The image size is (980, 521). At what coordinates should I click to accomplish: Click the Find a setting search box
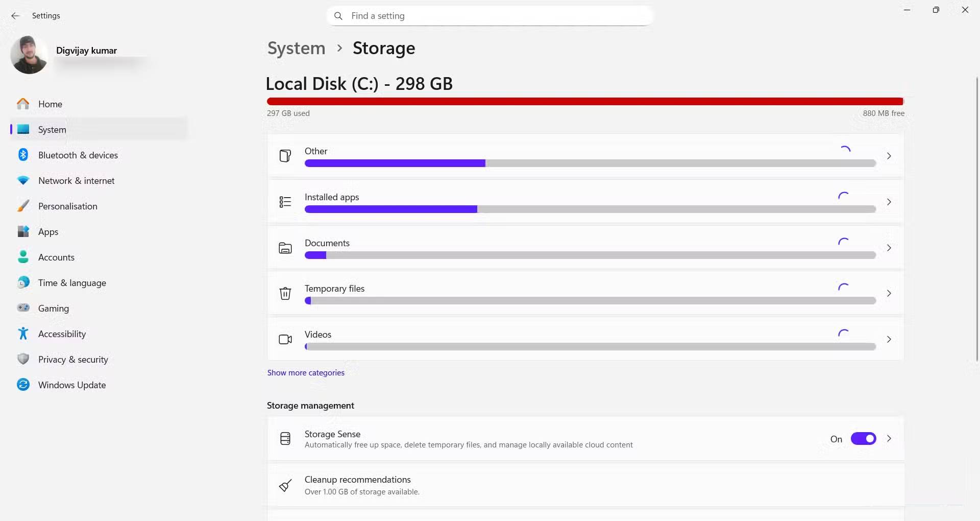(490, 16)
